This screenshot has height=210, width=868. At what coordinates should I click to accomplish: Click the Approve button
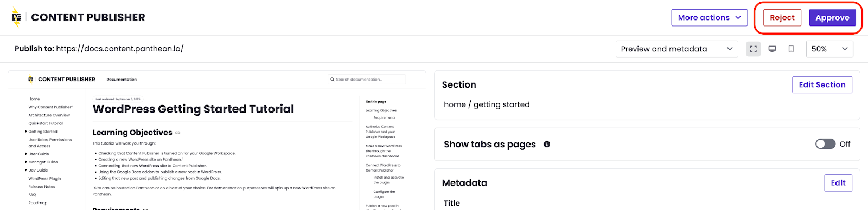832,17
